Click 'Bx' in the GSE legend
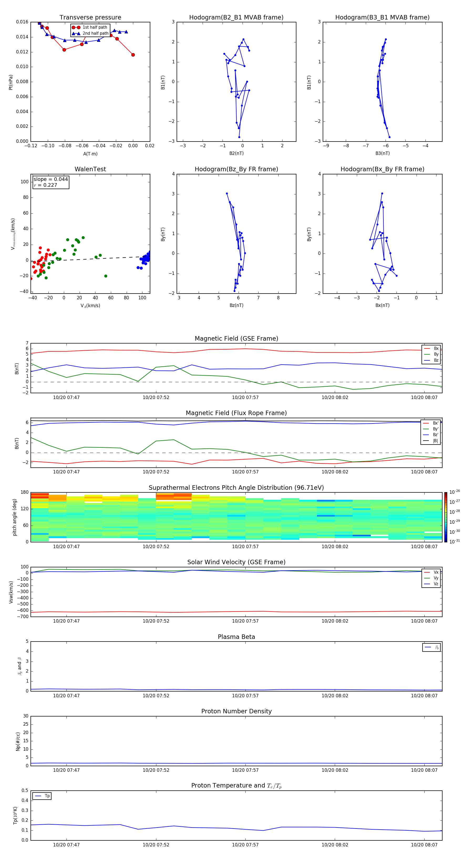Screen dimensions: 473x868 pyautogui.click(x=436, y=349)
